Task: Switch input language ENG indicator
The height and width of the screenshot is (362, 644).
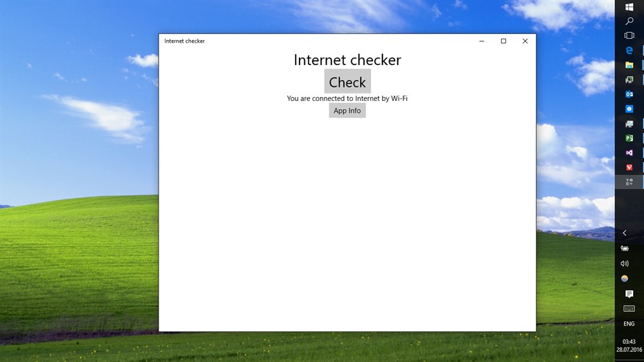Action: click(x=629, y=324)
